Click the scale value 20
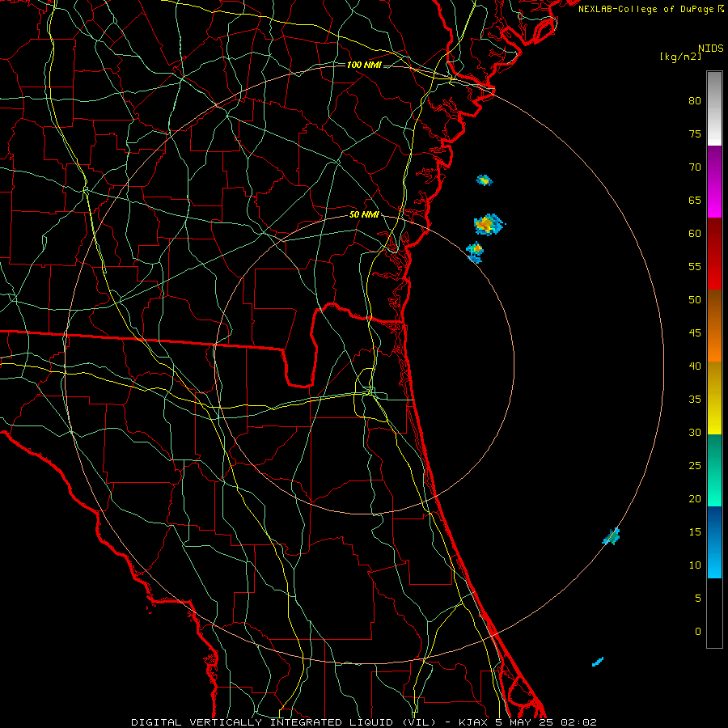This screenshot has height=728, width=728. coord(695,499)
